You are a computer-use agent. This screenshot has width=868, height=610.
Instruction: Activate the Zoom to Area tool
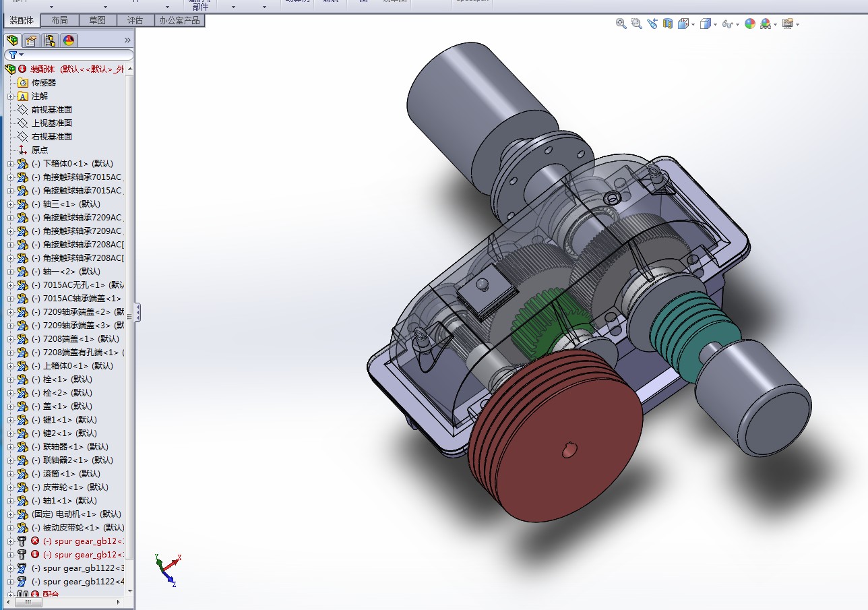coord(636,24)
